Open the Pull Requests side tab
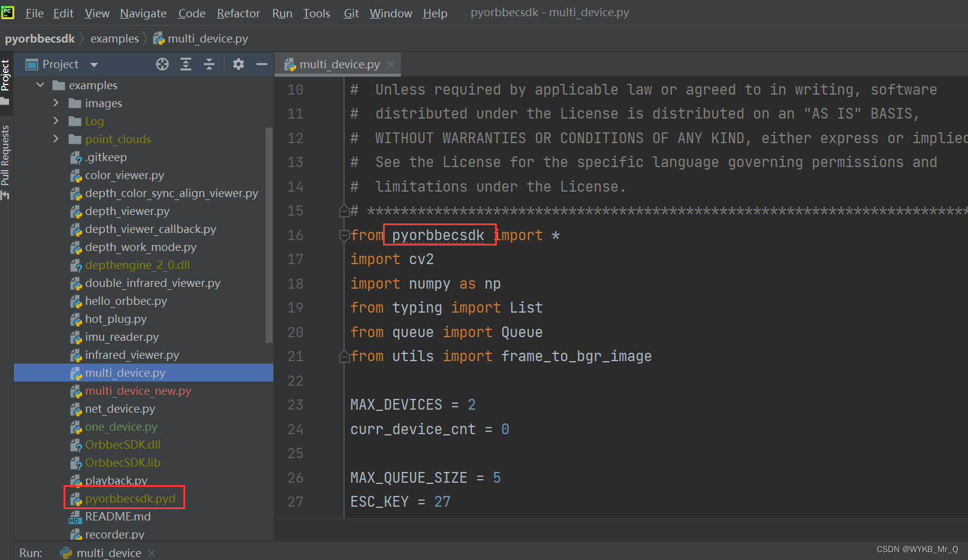Image resolution: width=968 pixels, height=560 pixels. [5, 162]
